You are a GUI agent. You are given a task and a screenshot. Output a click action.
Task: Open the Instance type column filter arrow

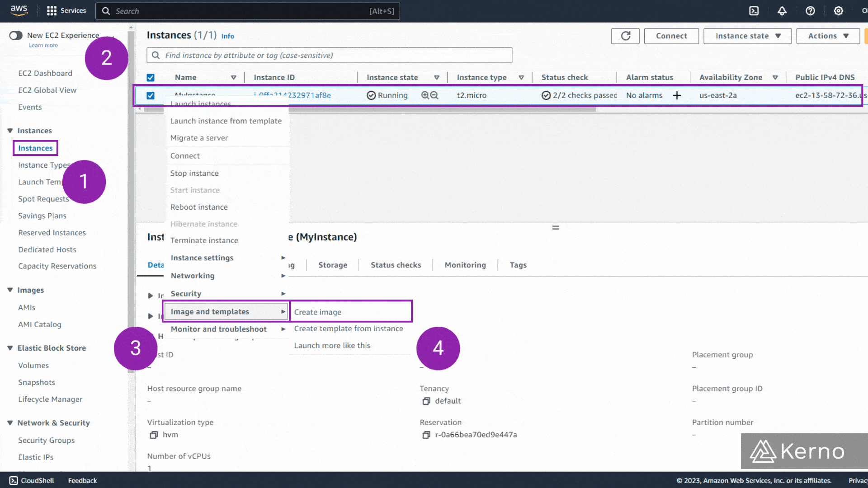click(521, 78)
